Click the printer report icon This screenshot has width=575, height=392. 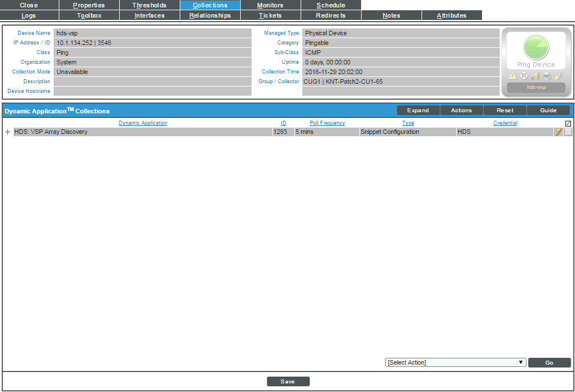[x=546, y=76]
